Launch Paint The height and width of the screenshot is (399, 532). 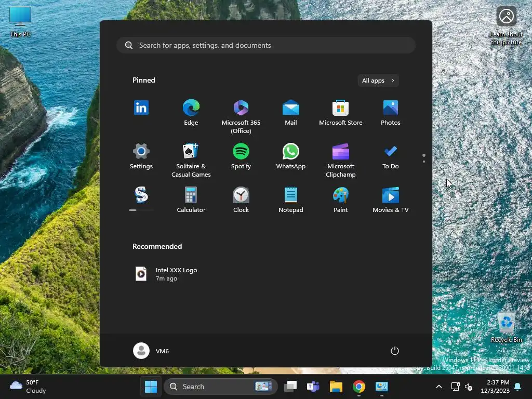341,200
